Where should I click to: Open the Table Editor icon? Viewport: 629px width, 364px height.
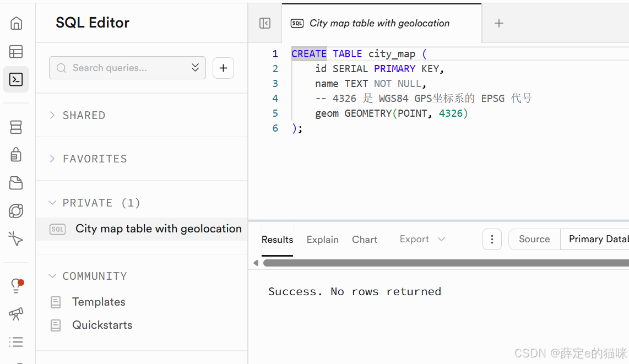coord(16,52)
